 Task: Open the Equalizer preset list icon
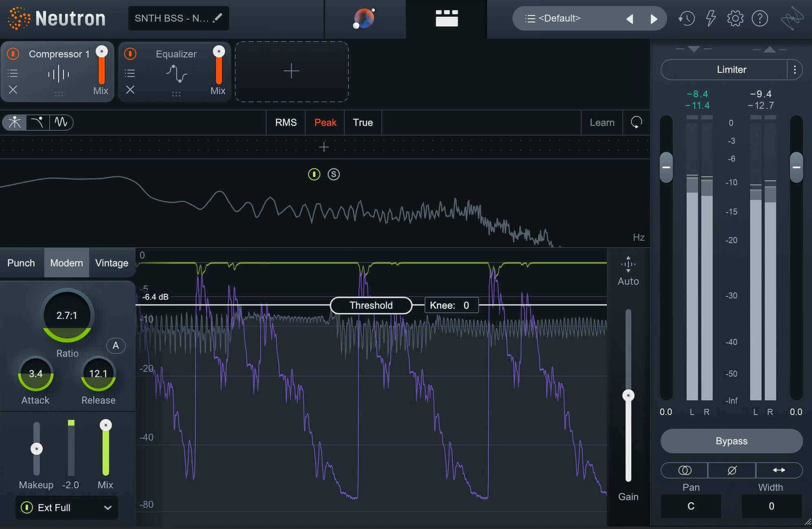coord(130,73)
